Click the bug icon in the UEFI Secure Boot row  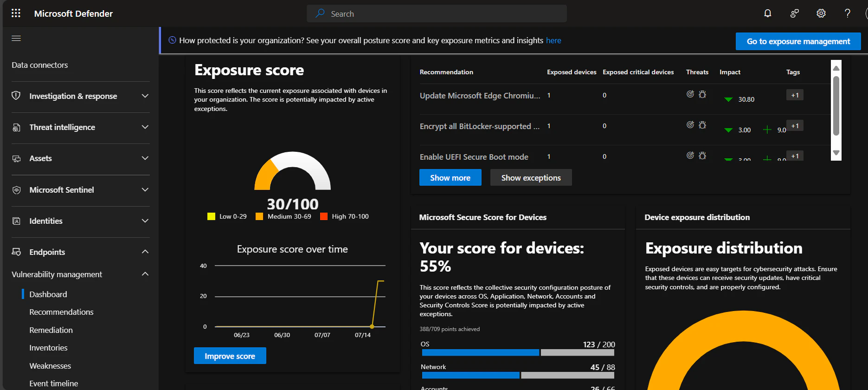pos(702,156)
